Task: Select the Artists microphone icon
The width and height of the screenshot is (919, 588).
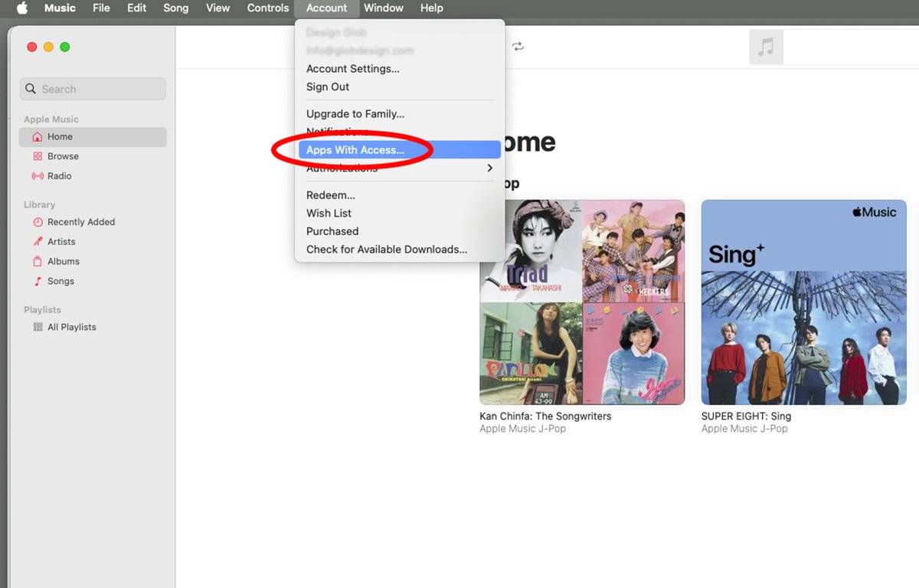Action: (x=37, y=241)
